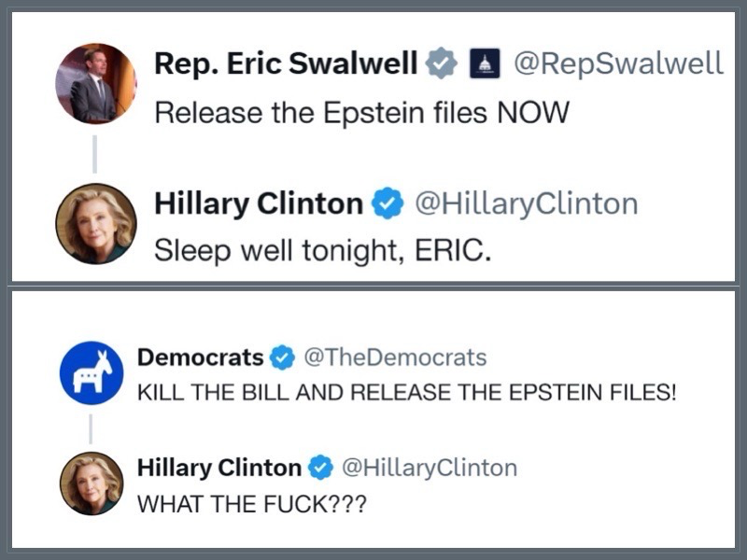Click the blue verified badge next to Democrats
This screenshot has width=747, height=560.
pos(282,357)
